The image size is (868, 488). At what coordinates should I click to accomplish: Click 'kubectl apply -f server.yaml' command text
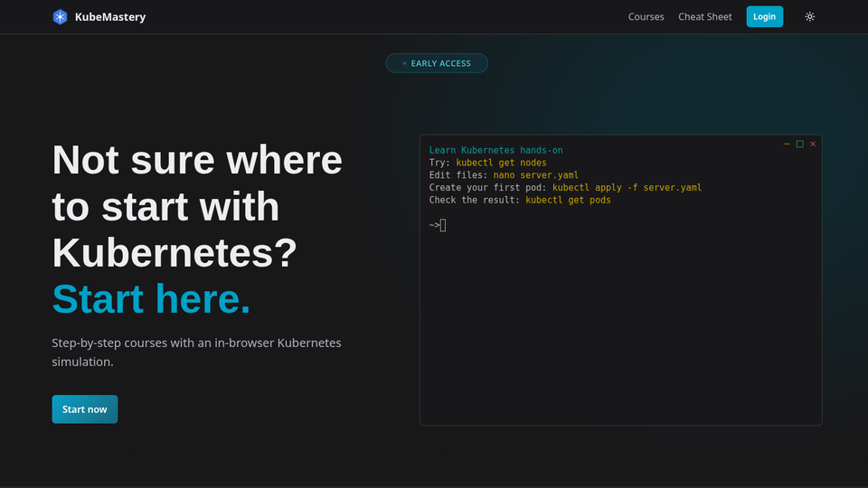click(627, 188)
